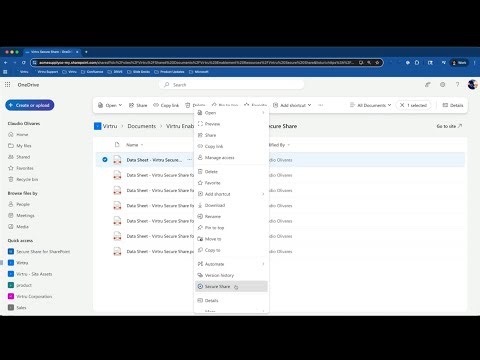Open the Shared section in sidebar
Screen dimensions: 480x360
(19, 157)
